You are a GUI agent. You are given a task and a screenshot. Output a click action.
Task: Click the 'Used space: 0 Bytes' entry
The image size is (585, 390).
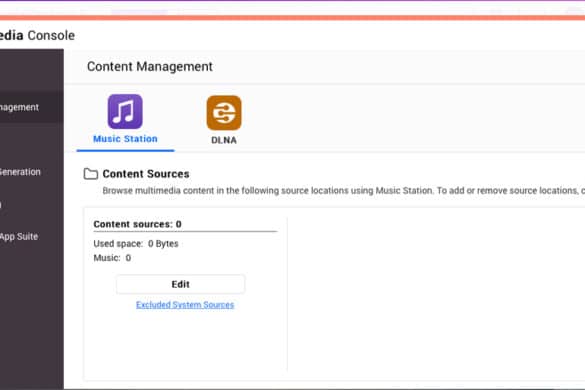click(x=136, y=244)
